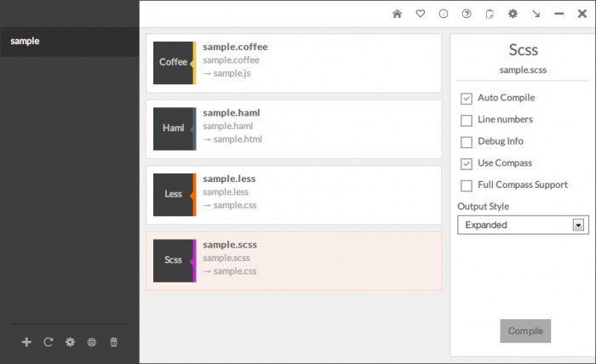Click the heart icon in top toolbar

point(420,14)
